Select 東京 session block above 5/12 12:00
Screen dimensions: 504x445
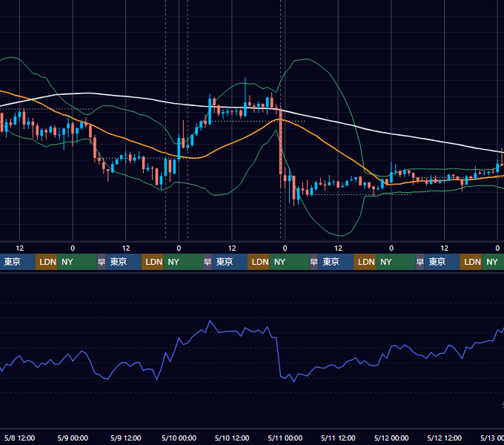coord(442,262)
